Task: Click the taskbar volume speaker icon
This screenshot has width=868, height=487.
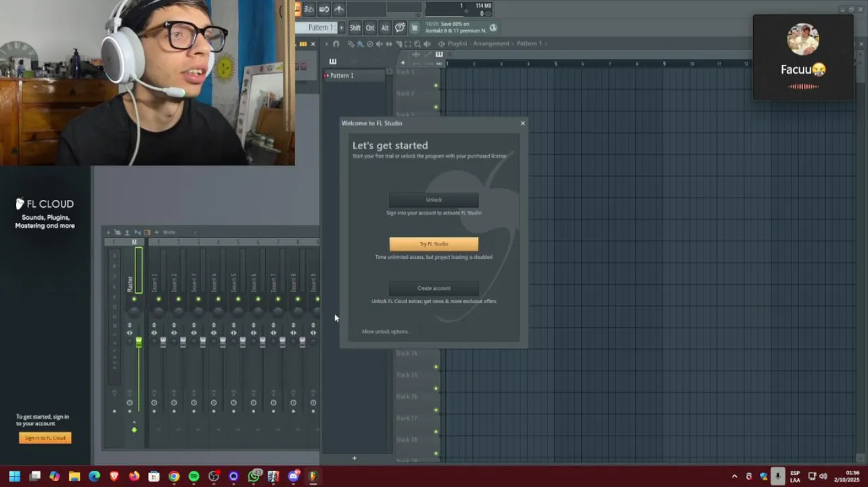Action: [x=823, y=476]
